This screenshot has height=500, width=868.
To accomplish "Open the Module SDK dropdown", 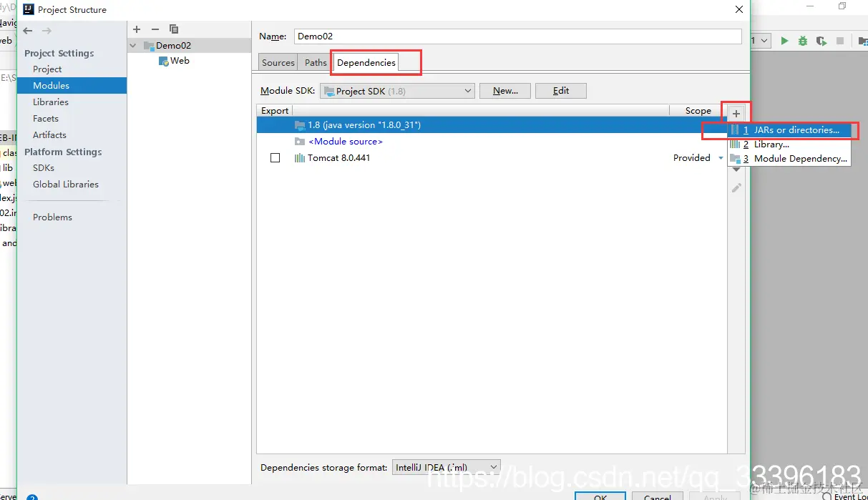I will [397, 91].
